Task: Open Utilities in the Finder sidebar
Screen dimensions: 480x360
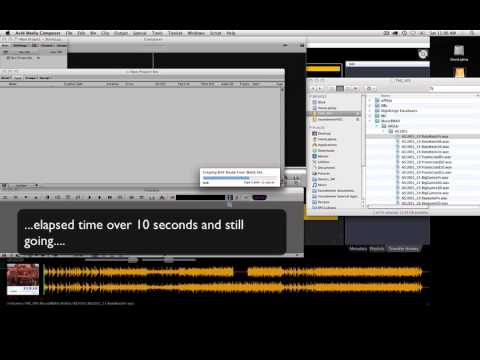Action: [321, 162]
